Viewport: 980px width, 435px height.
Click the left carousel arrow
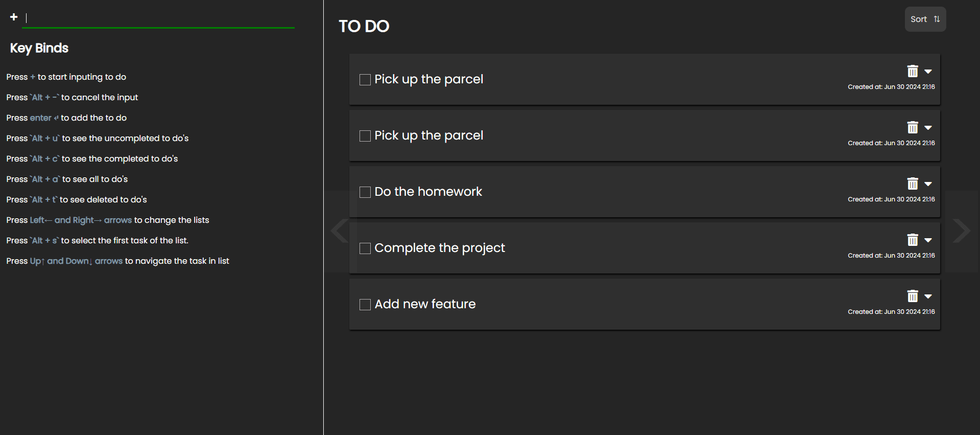point(338,231)
